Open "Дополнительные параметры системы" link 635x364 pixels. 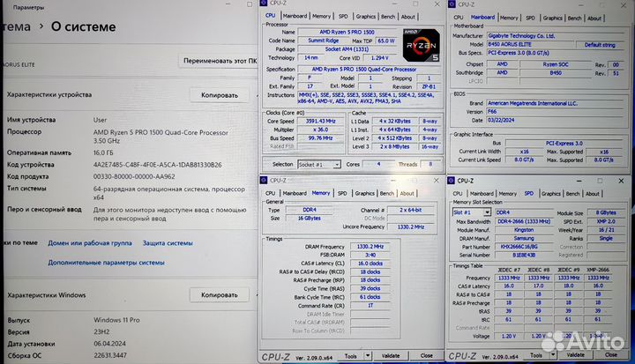click(x=106, y=263)
